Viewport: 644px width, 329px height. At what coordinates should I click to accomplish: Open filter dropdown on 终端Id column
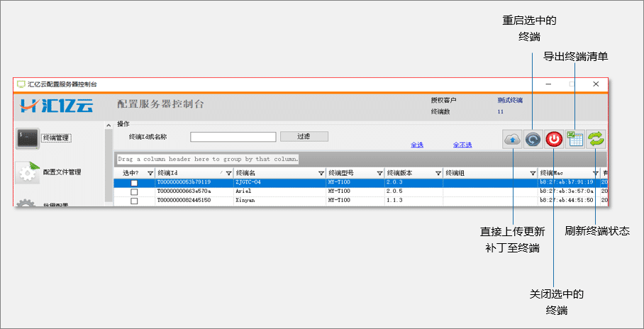[228, 173]
